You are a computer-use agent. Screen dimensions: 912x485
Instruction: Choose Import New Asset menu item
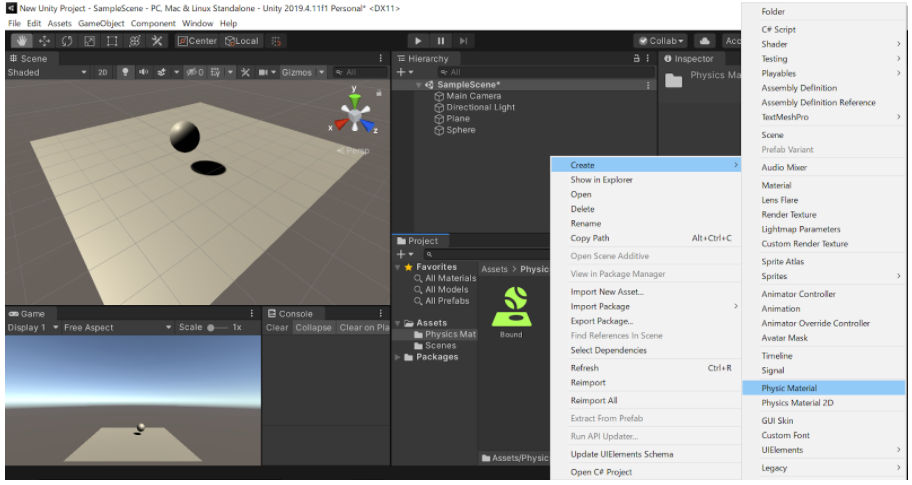coord(646,291)
